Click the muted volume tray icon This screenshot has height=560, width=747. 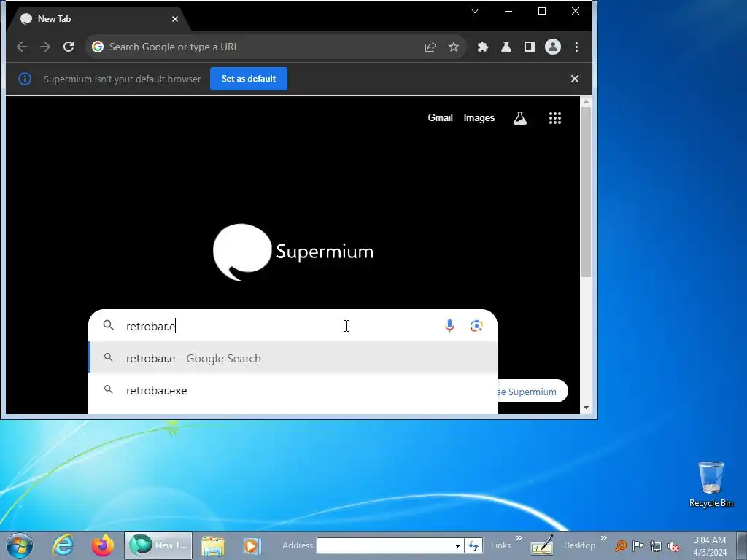point(673,545)
